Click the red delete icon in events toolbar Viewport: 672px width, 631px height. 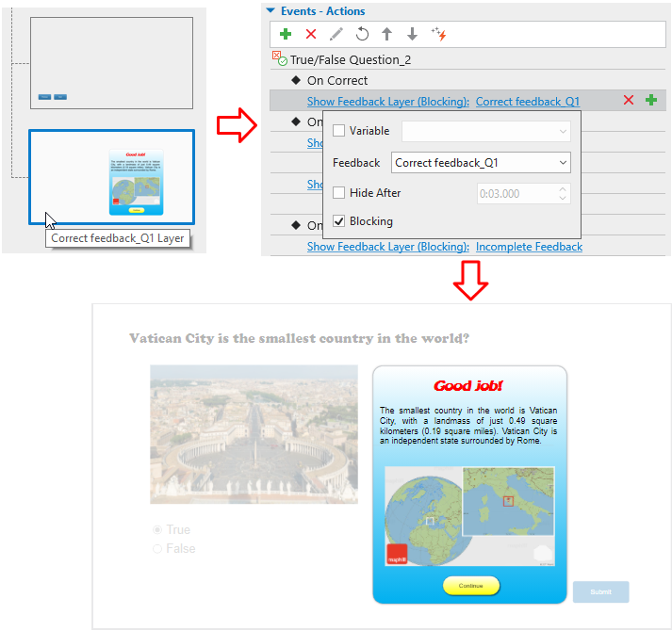coord(311,35)
